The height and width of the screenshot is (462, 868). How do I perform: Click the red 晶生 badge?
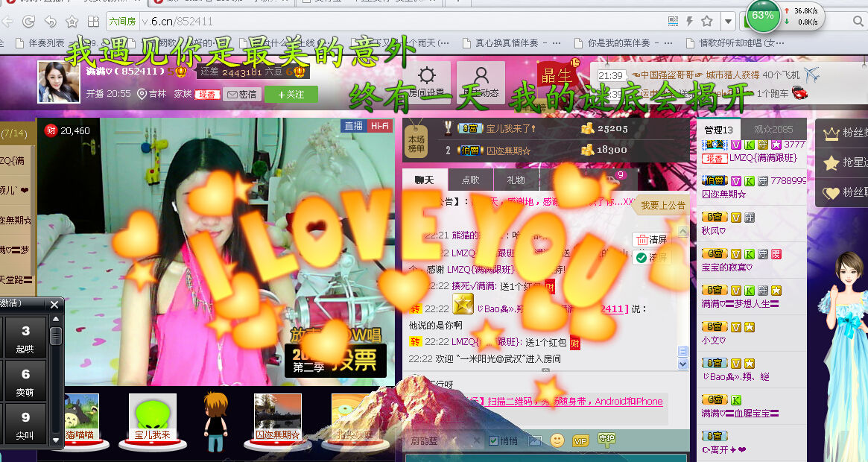click(x=557, y=76)
